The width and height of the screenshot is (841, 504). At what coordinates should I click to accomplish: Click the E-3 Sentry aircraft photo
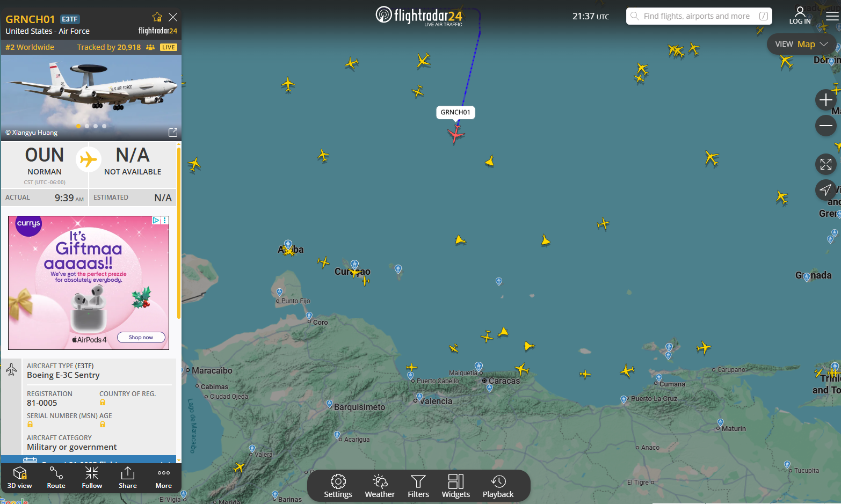click(91, 98)
